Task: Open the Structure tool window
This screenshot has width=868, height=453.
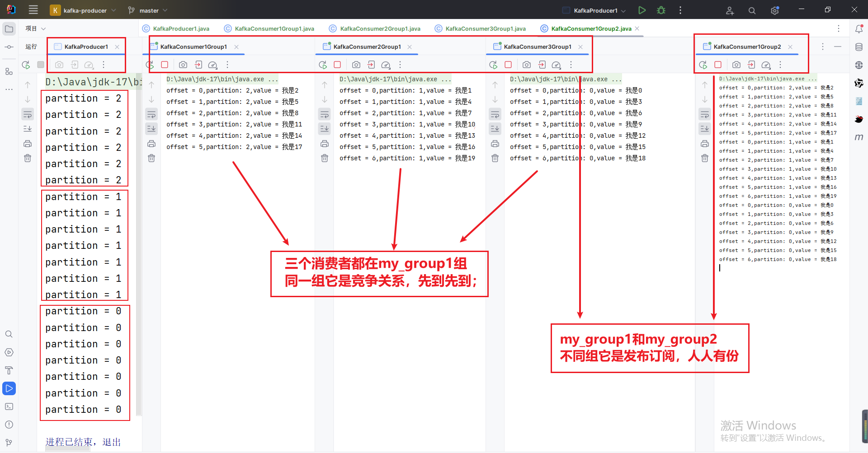Action: (9, 71)
